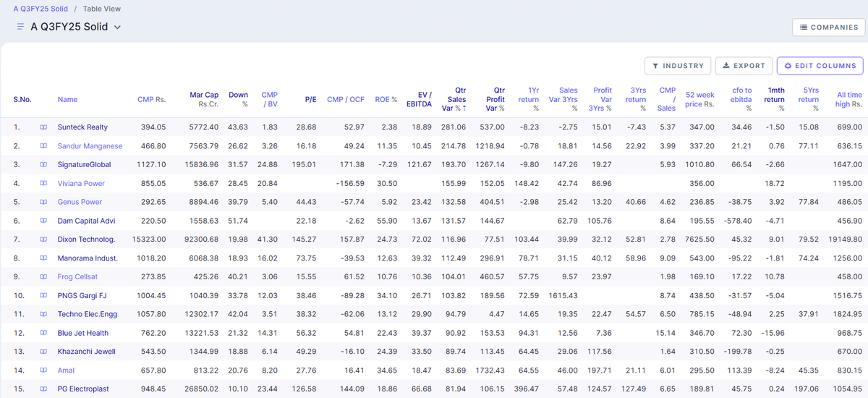The width and height of the screenshot is (868, 398).
Task: Open PNGS Gargi FJ company link
Action: coord(82,296)
